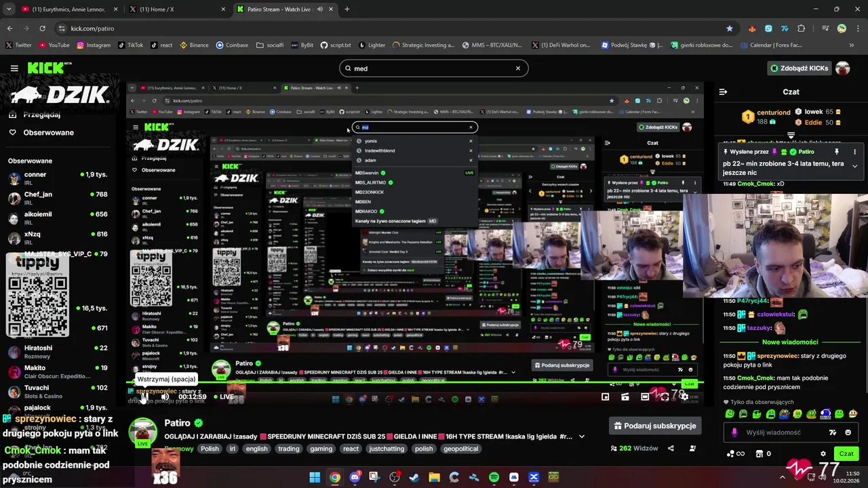Open the Chrome extensions puzzle icon
The width and height of the screenshot is (868, 488).
(x=801, y=28)
